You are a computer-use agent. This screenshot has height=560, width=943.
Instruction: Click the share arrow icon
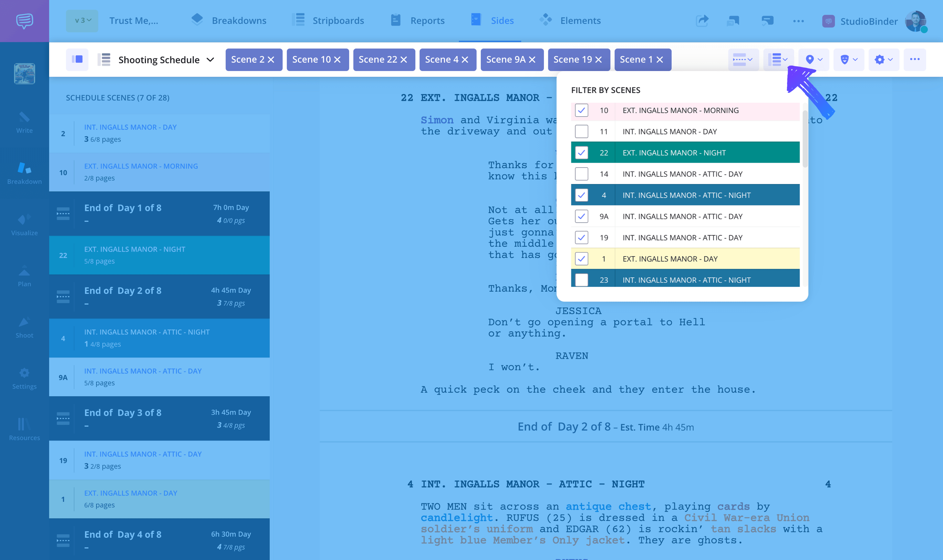click(702, 21)
